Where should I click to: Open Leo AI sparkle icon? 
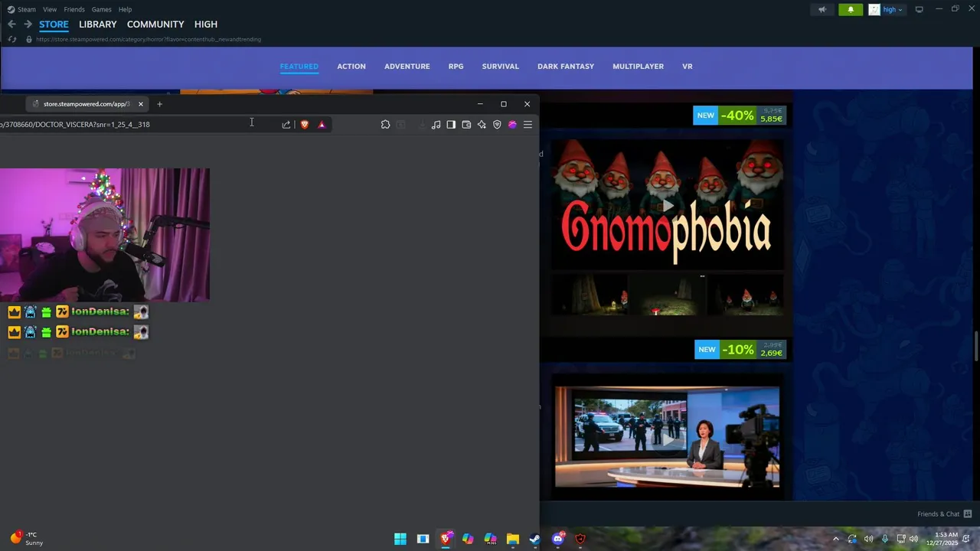pyautogui.click(x=482, y=125)
